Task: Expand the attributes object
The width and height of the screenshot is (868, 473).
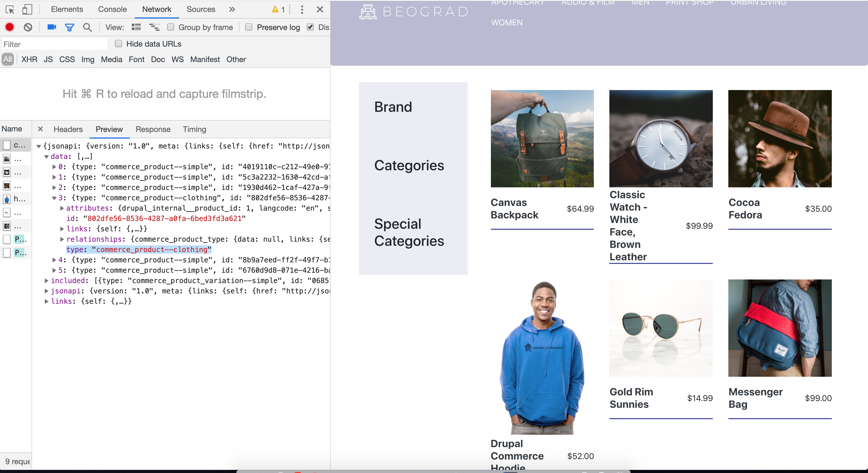Action: click(62, 208)
